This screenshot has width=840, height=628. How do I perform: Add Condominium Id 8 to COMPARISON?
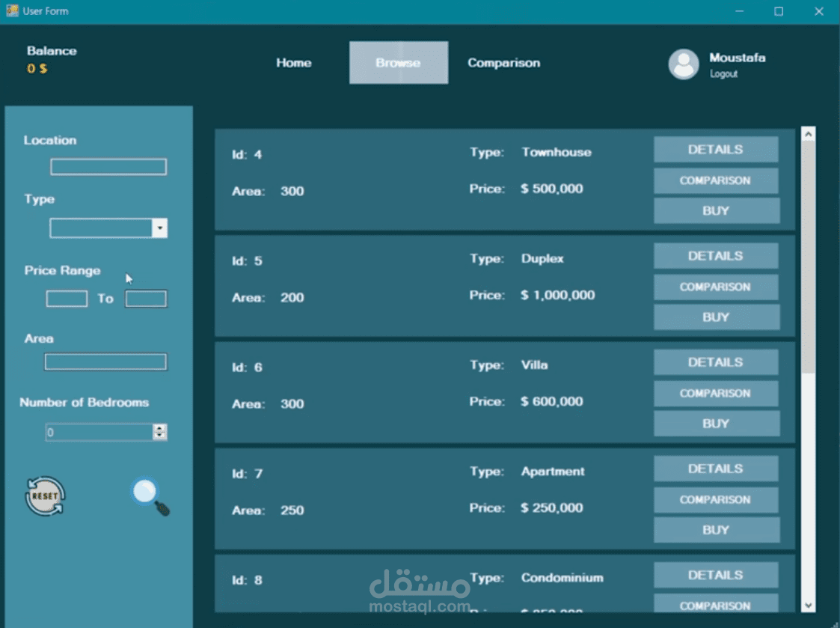pyautogui.click(x=716, y=603)
